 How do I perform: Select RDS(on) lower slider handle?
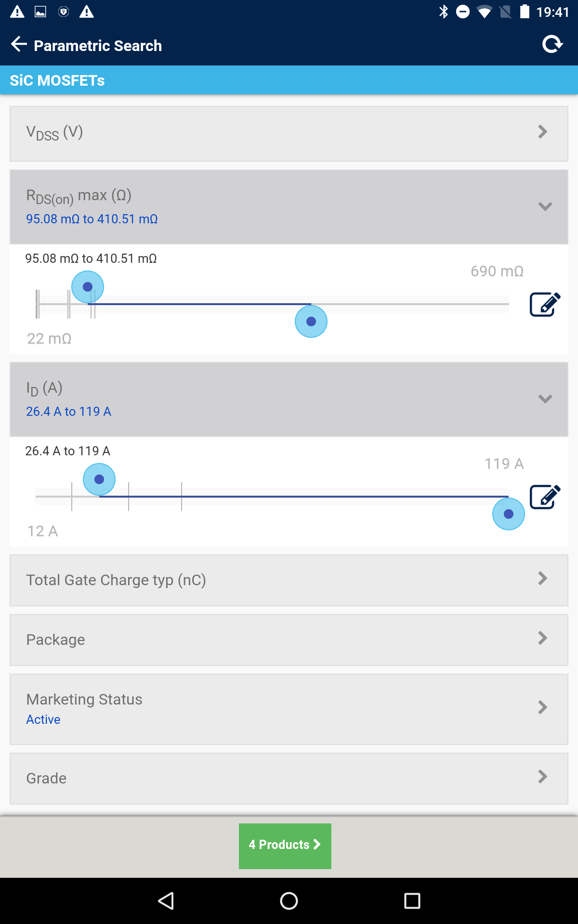tap(88, 287)
